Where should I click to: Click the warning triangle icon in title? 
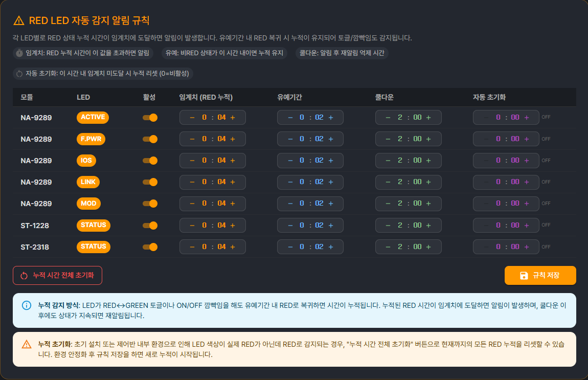[x=19, y=20]
